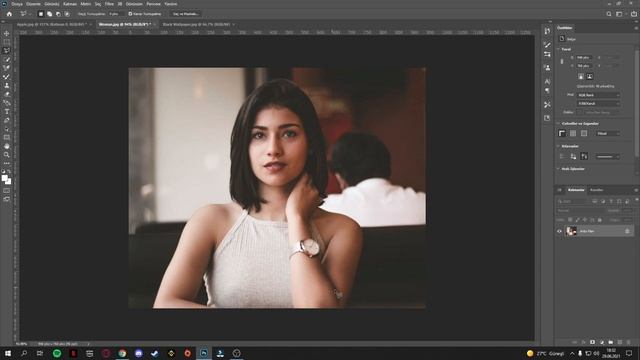This screenshot has width=640, height=360.
Task: Select the Rectangular Marquee tool
Action: [7, 42]
